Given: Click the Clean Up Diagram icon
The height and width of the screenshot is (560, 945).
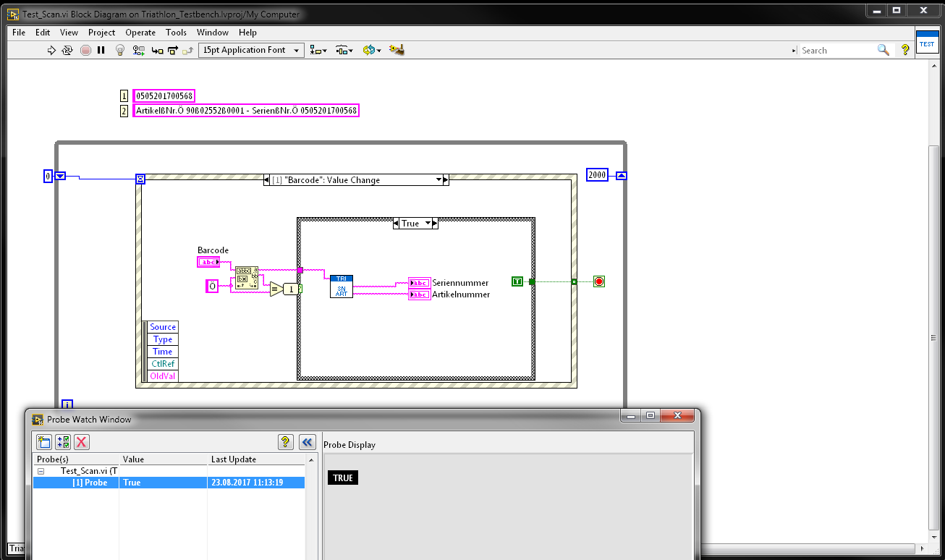Looking at the screenshot, I should click(x=396, y=50).
